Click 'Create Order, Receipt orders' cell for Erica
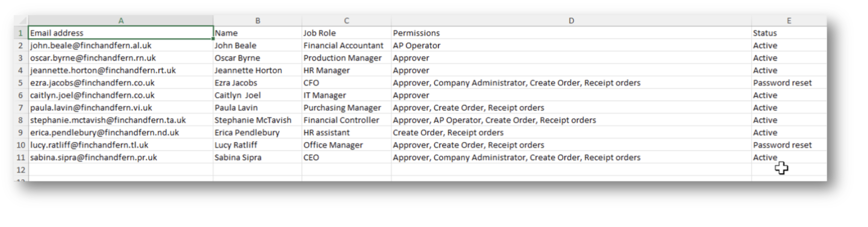This screenshot has width=868, height=227. (571, 132)
